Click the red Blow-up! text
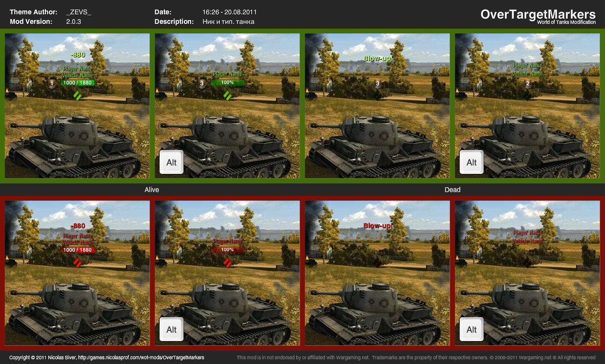Viewport: 605px width, 364px height. (378, 225)
